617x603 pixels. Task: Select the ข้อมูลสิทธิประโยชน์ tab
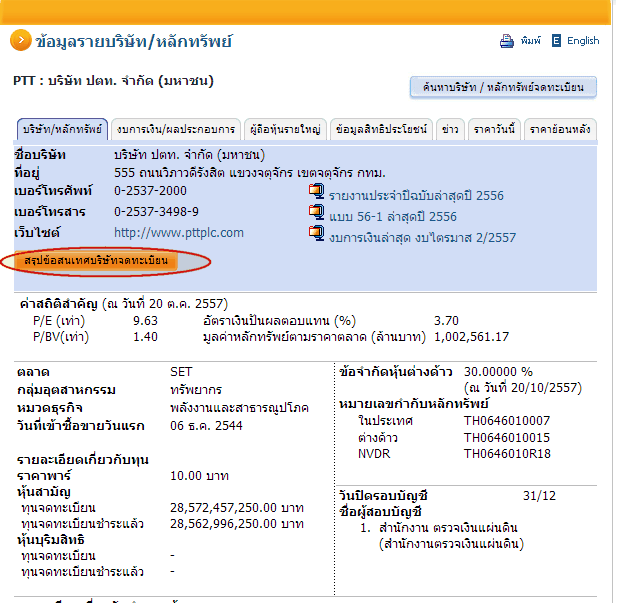[x=381, y=129]
